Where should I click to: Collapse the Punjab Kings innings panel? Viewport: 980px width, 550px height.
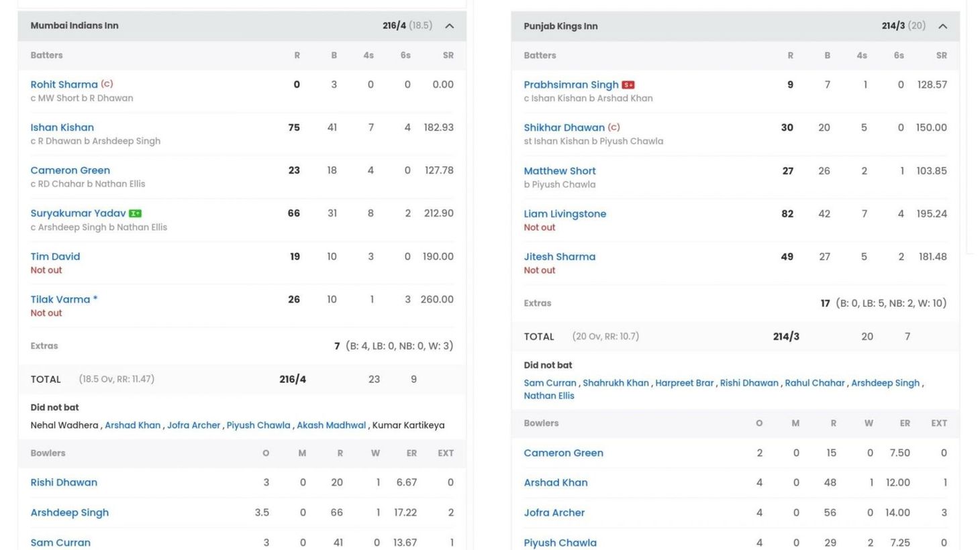coord(943,25)
